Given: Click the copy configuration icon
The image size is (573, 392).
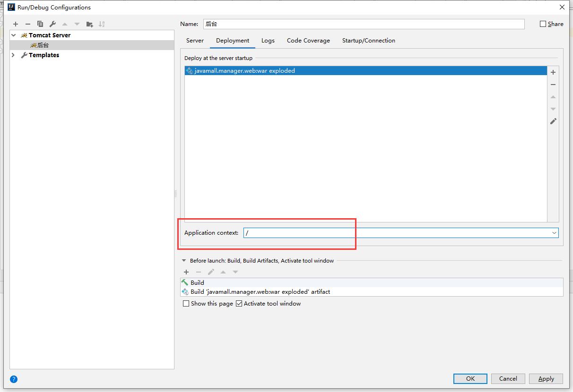Looking at the screenshot, I should 40,24.
